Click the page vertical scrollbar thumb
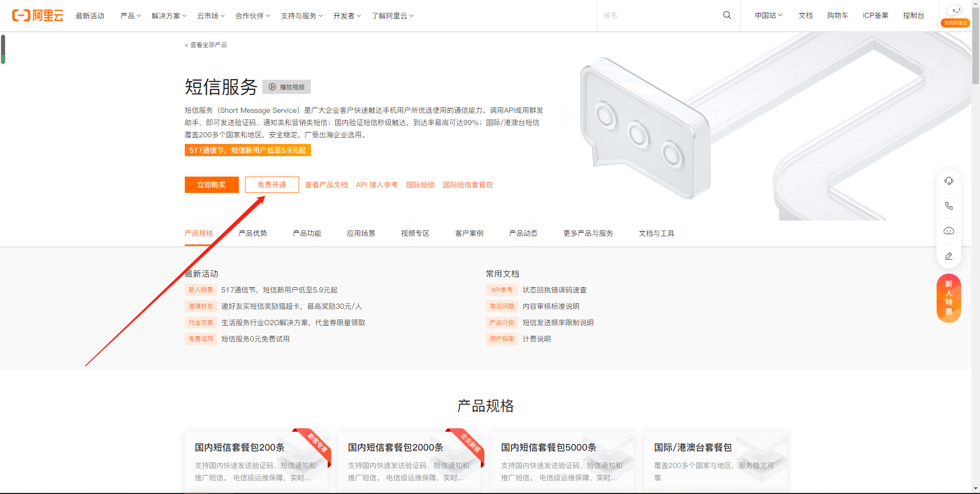The height and width of the screenshot is (494, 980). pyautogui.click(x=975, y=46)
